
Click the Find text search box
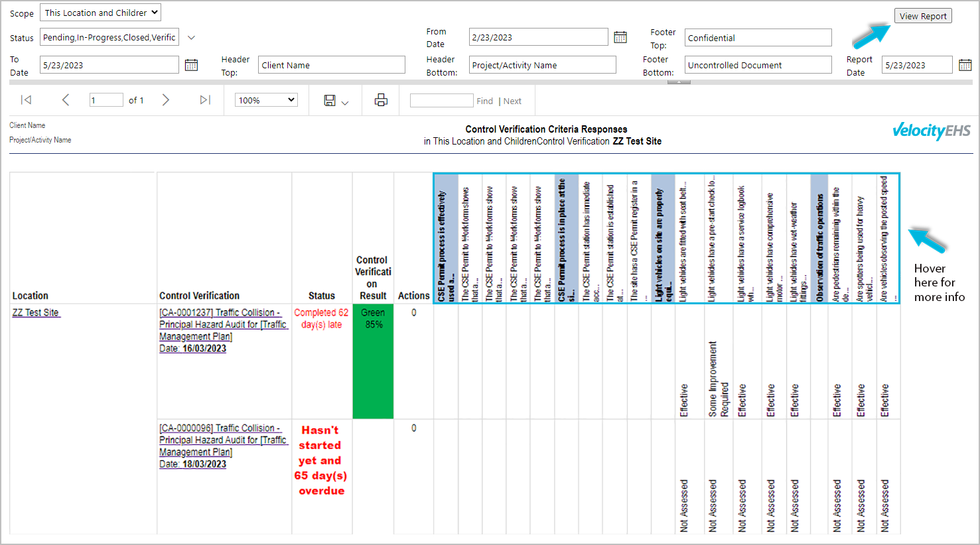tap(441, 101)
